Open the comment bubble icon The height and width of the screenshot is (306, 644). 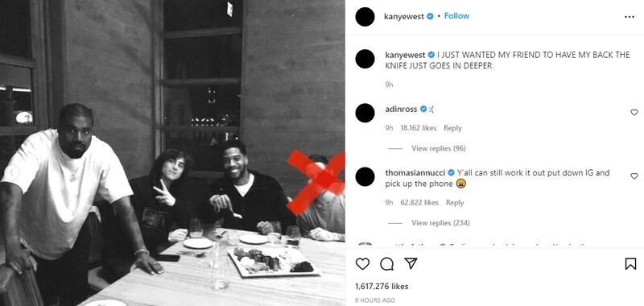386,263
